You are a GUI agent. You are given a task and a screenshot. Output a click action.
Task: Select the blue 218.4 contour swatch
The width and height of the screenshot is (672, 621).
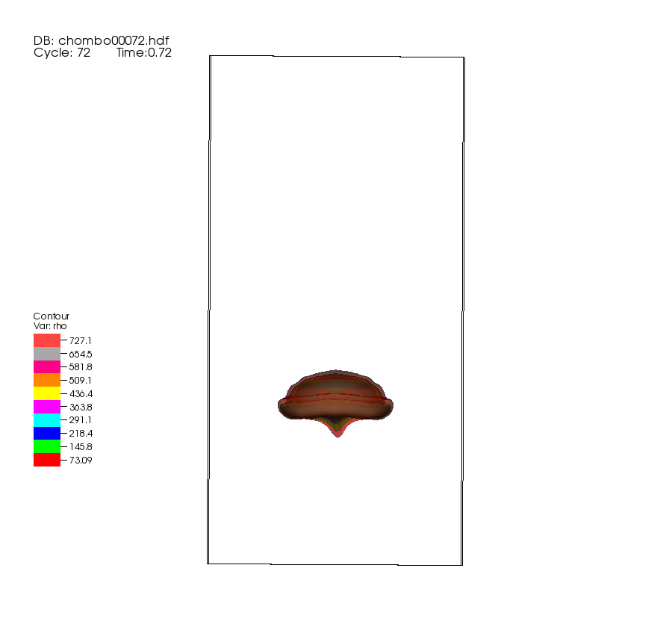point(46,433)
